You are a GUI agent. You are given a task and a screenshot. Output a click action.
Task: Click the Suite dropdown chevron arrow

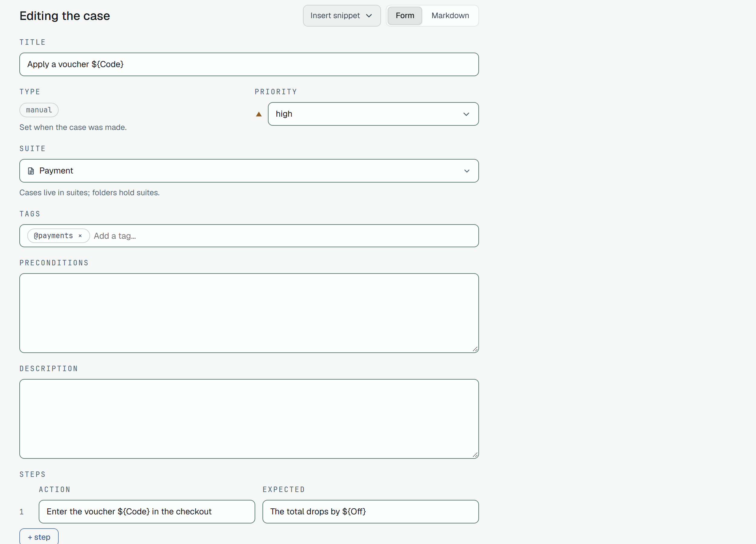pyautogui.click(x=467, y=171)
